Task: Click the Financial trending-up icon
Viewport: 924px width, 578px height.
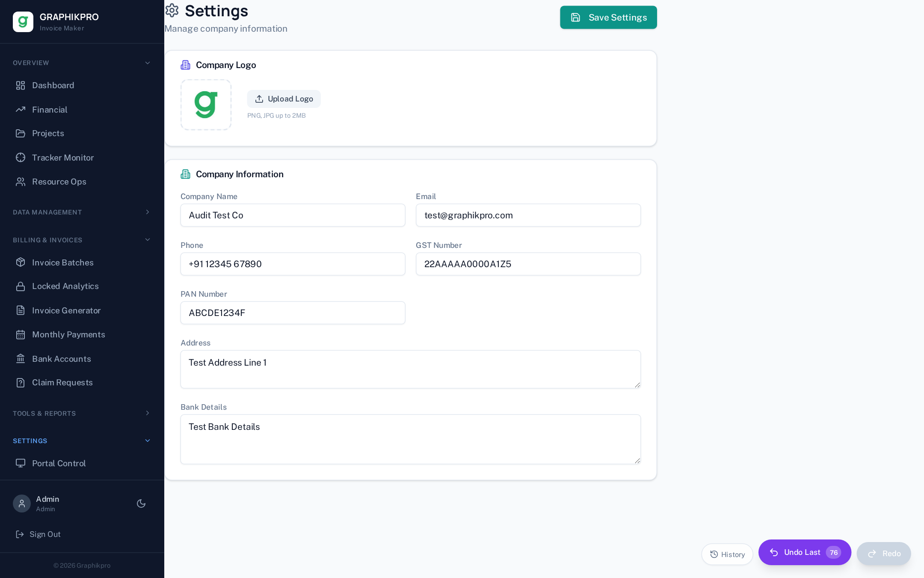Action: pyautogui.click(x=21, y=110)
